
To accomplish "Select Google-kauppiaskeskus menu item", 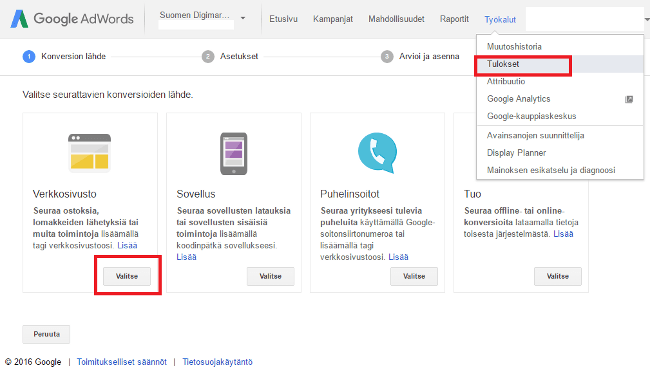I will click(x=560, y=116).
